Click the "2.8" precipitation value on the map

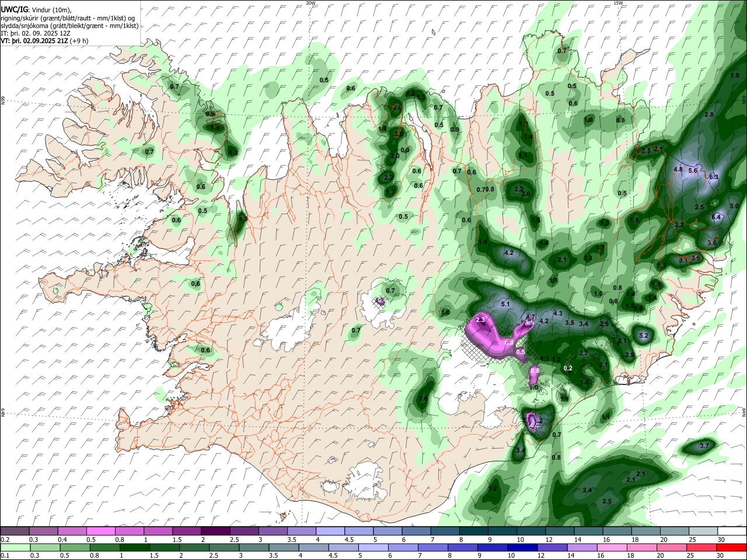coord(709,114)
